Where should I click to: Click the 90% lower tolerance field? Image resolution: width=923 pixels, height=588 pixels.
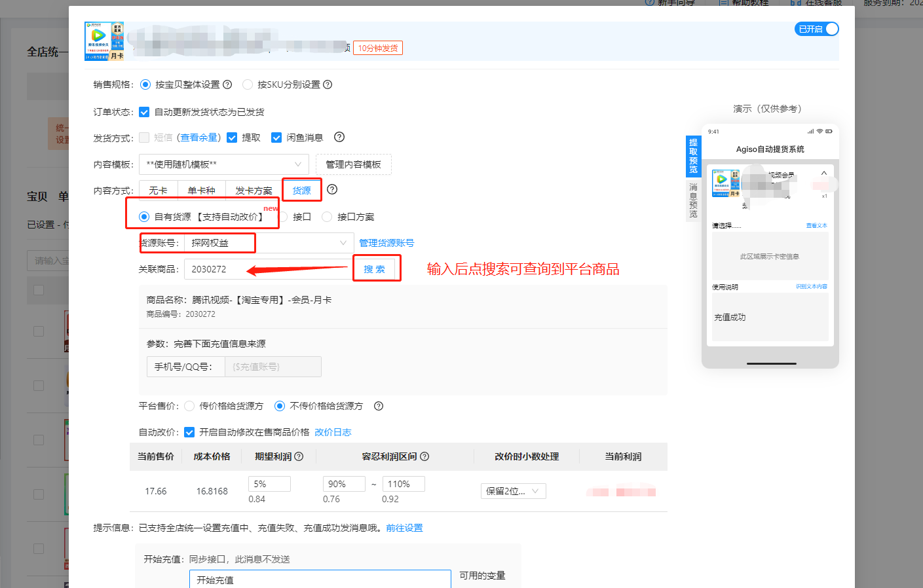pyautogui.click(x=344, y=484)
